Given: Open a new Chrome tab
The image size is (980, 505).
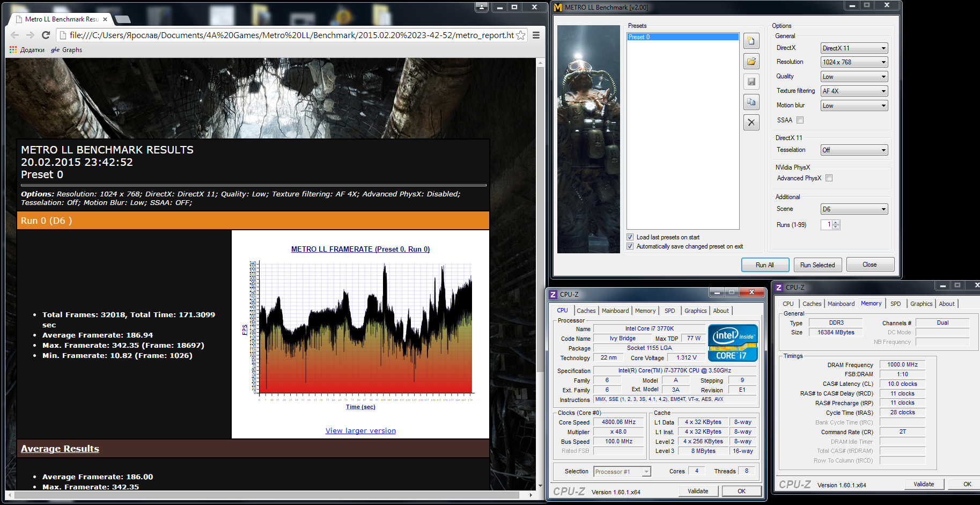Looking at the screenshot, I should click(x=123, y=19).
